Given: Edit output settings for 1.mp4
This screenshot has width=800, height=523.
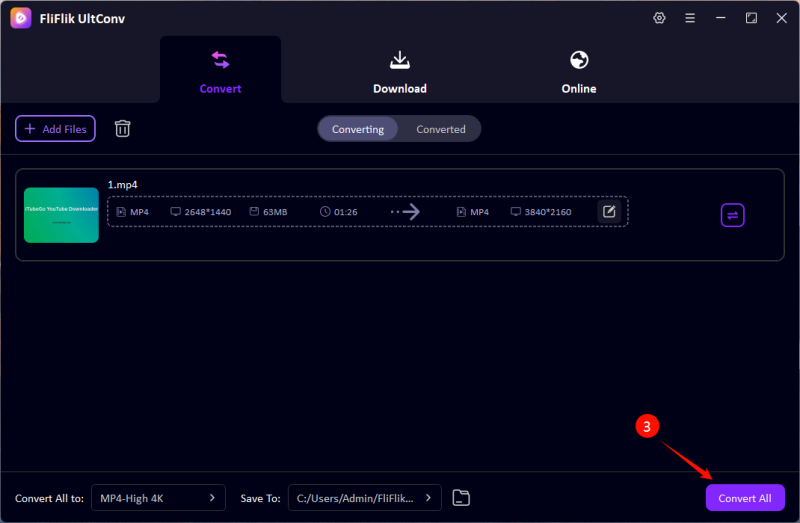Looking at the screenshot, I should click(609, 212).
